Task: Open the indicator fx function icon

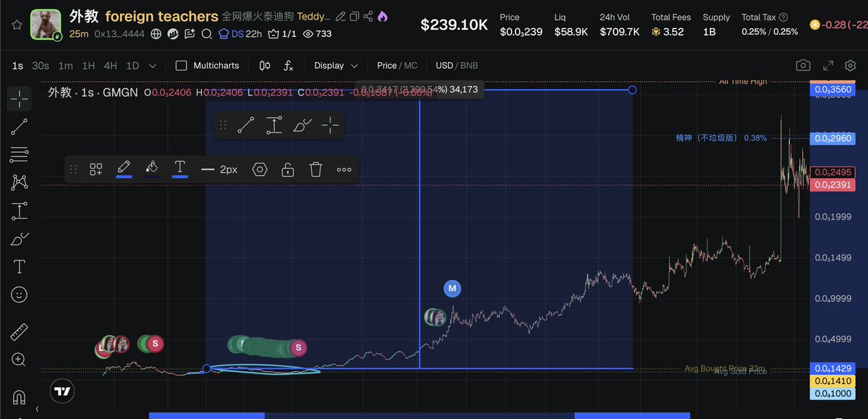Action: pyautogui.click(x=289, y=65)
